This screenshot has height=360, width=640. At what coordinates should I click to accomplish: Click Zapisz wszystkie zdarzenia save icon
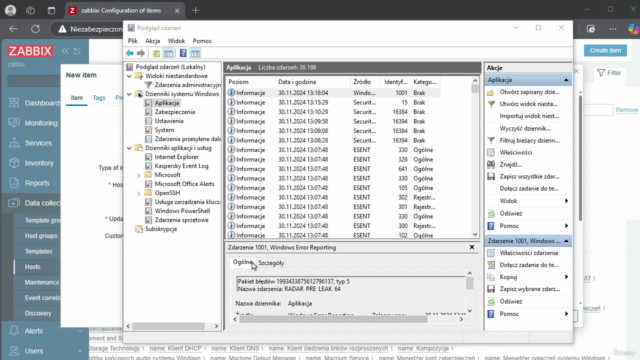point(491,177)
